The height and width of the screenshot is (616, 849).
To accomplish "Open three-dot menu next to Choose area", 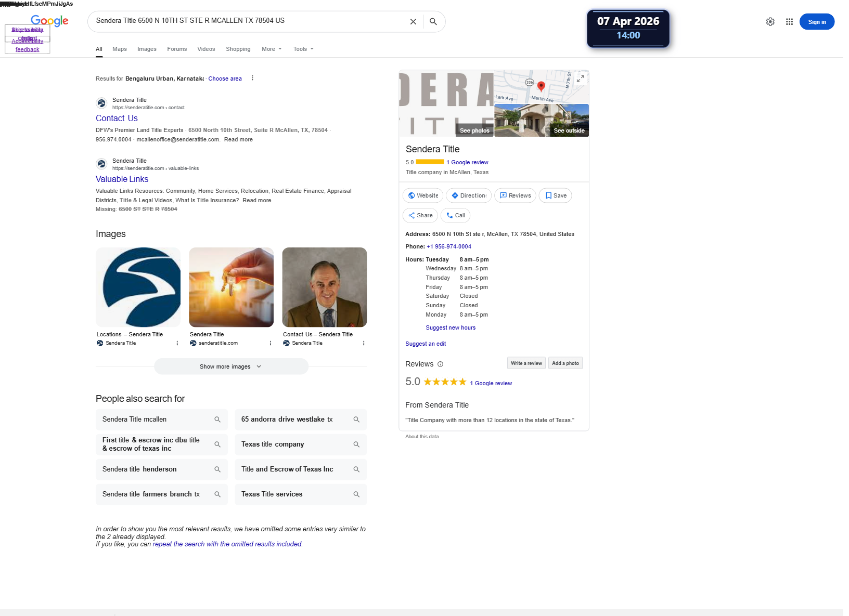I will click(x=252, y=78).
